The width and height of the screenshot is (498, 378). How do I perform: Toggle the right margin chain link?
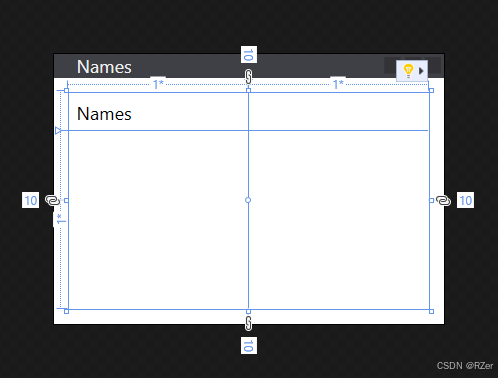pos(443,200)
